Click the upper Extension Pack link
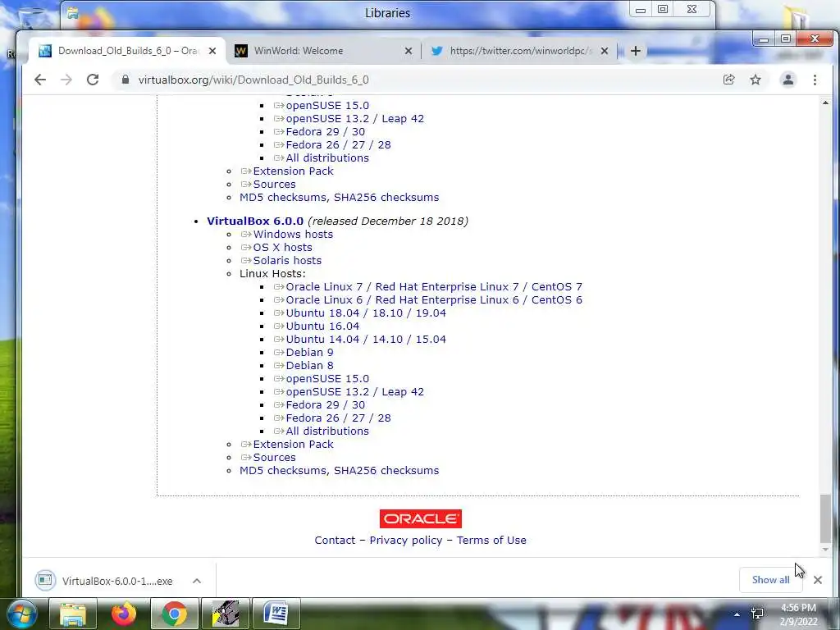Viewport: 840px width, 630px height. 293,171
